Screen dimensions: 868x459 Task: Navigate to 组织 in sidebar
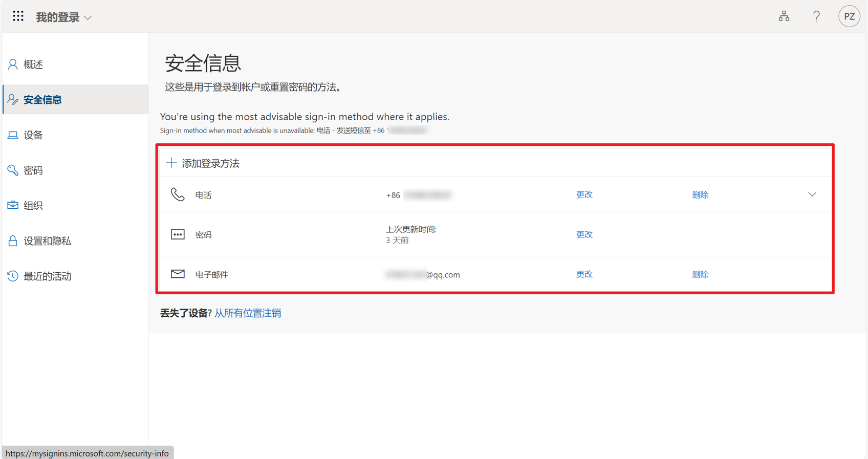pos(33,206)
